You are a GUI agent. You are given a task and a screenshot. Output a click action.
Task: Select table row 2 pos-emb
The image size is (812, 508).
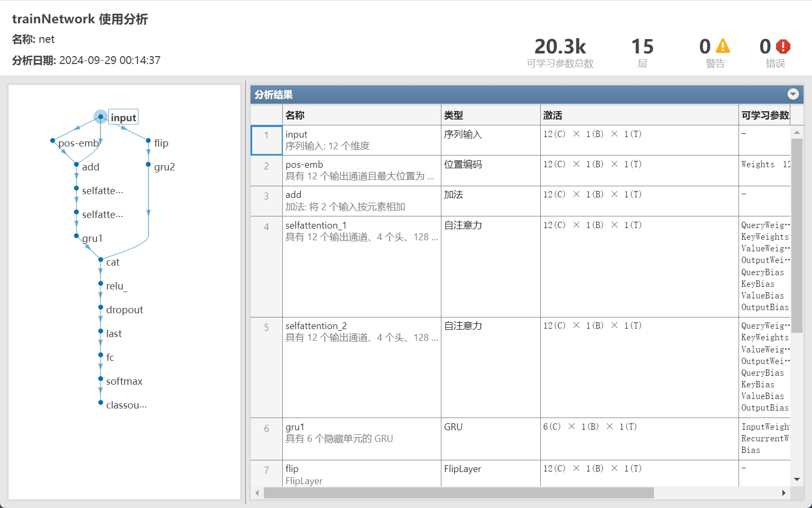(521, 170)
